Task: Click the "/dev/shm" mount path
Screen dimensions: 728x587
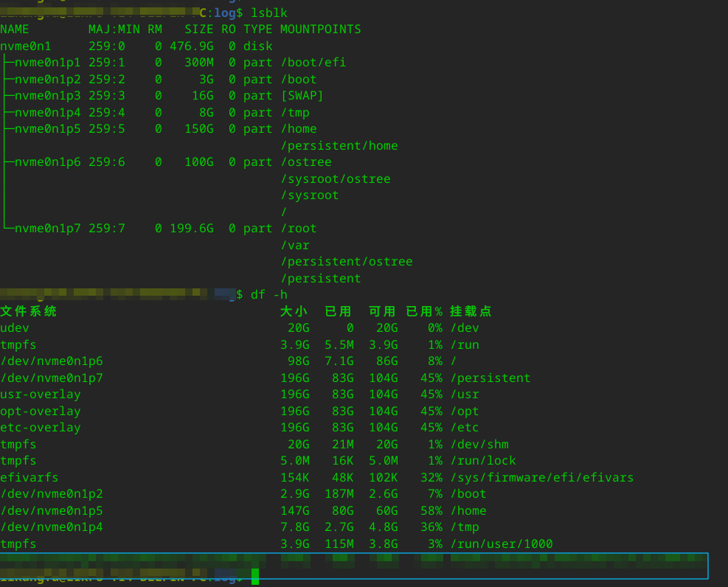Action: pyautogui.click(x=479, y=444)
